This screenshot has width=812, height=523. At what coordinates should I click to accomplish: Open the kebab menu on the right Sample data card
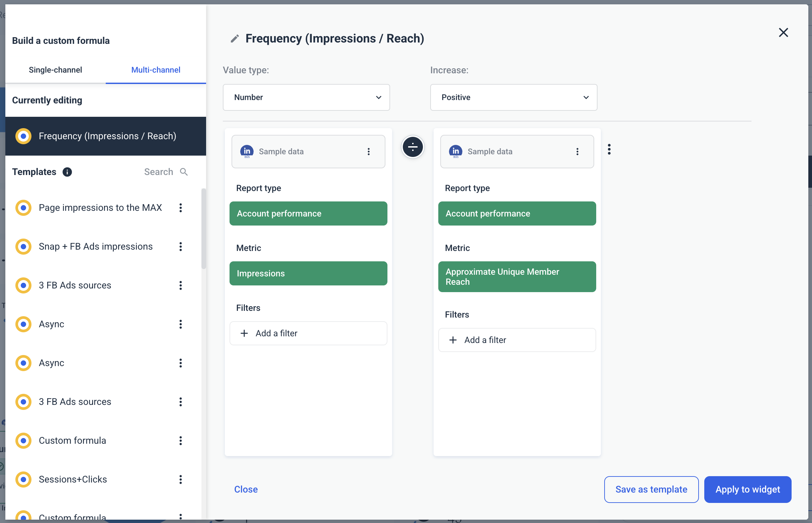pyautogui.click(x=577, y=152)
